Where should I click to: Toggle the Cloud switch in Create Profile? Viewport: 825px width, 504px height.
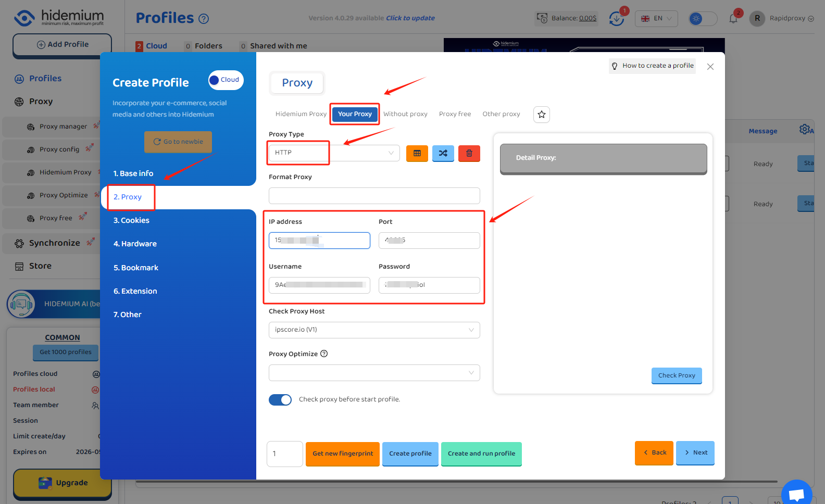tap(226, 80)
